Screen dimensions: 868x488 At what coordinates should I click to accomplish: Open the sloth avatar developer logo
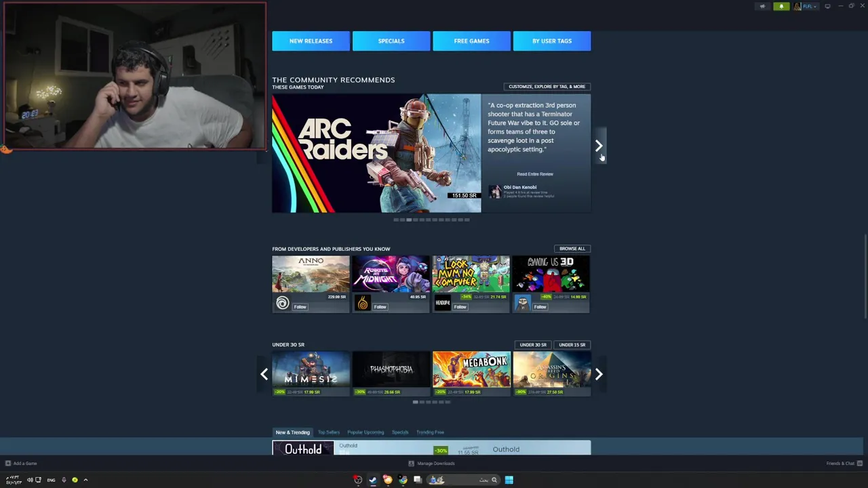point(522,304)
